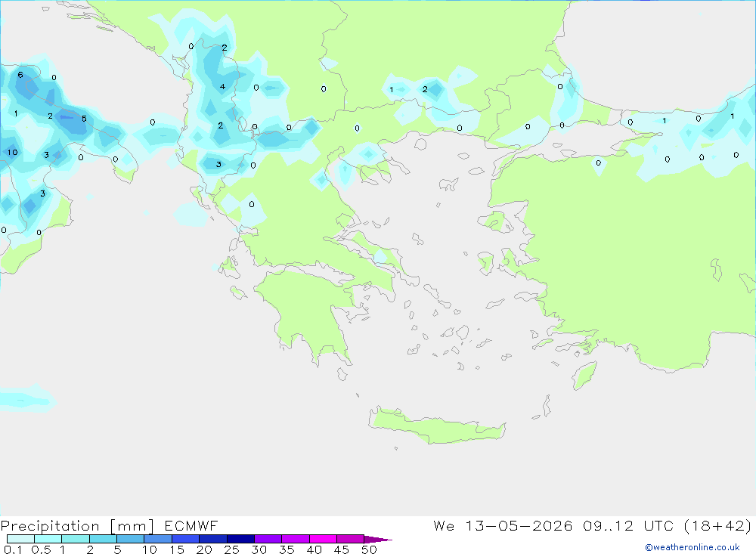Image resolution: width=756 pixels, height=554 pixels.
Task: Click the legend scale label '30'
Action: point(259,549)
